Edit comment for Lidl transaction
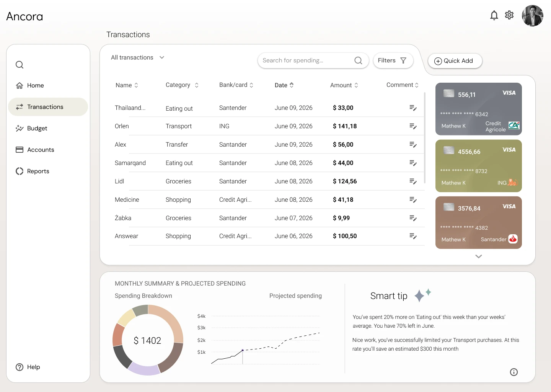The height and width of the screenshot is (392, 551). coord(413,181)
